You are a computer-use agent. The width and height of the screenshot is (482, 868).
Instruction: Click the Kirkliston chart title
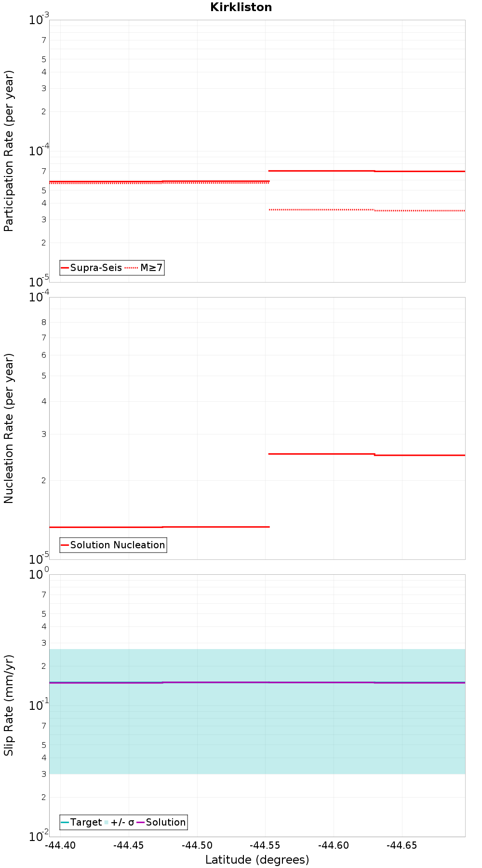[241, 7]
